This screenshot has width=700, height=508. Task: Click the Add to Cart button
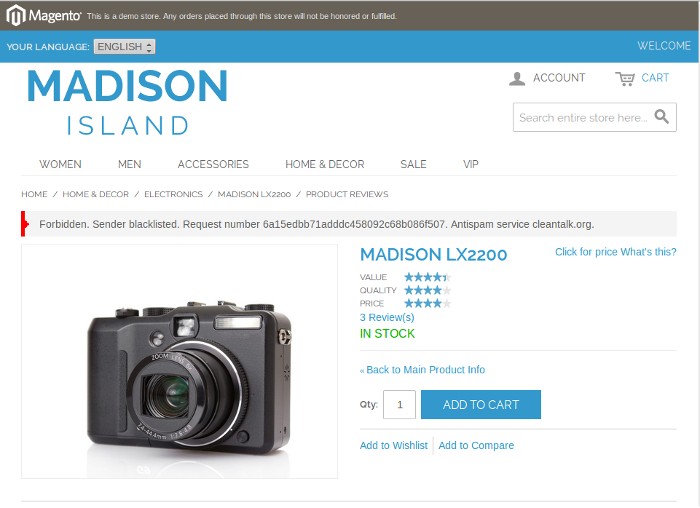481,404
